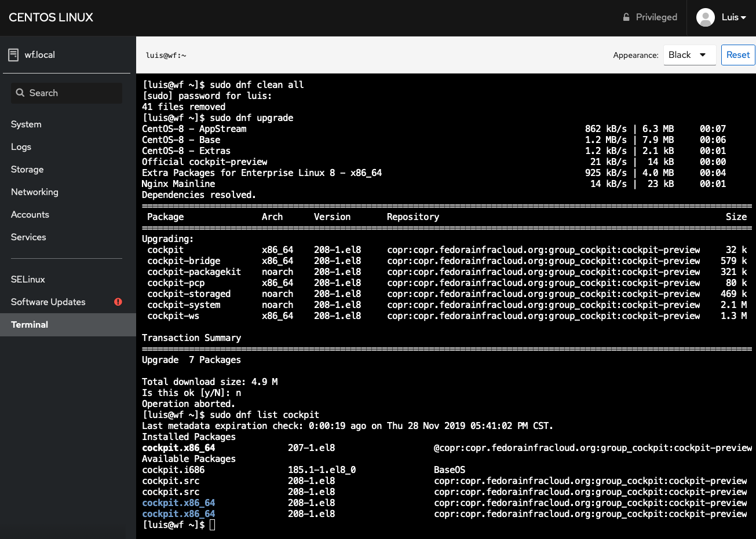This screenshot has height=539, width=756.
Task: Click the Reset button for the terminal
Action: (x=738, y=55)
